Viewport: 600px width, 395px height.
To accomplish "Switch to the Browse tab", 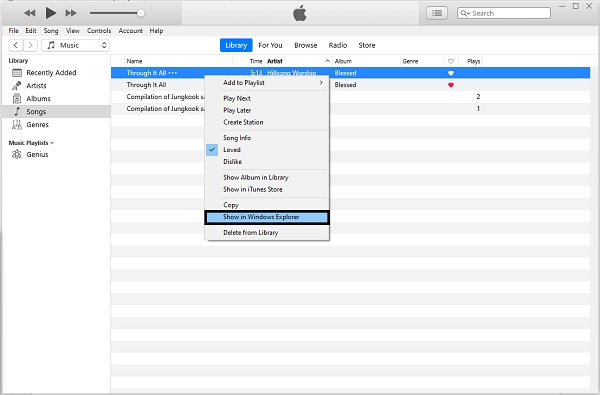I will [x=306, y=45].
